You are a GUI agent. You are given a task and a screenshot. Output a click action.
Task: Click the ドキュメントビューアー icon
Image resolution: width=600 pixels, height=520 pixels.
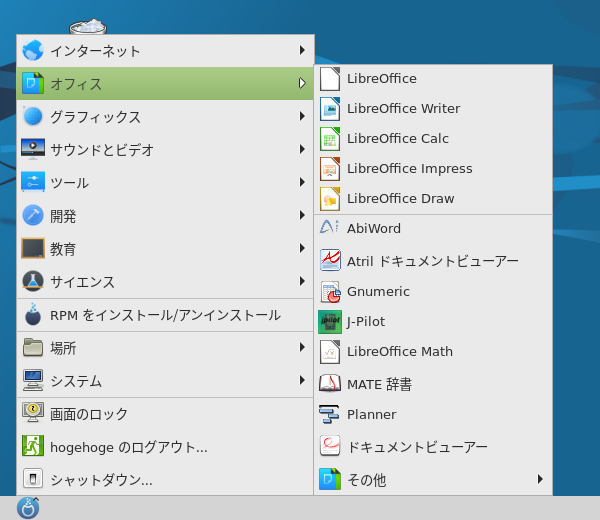[x=330, y=446]
